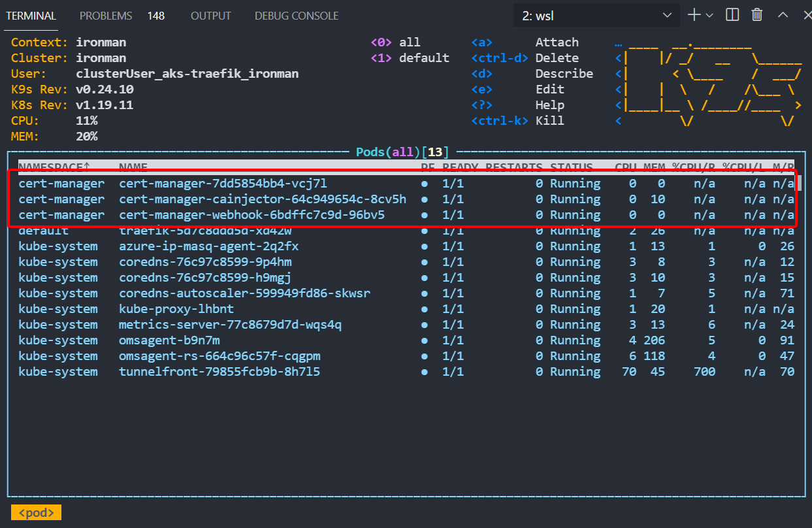This screenshot has height=528, width=812.
Task: Click the 148 problems count badge
Action: (x=156, y=16)
